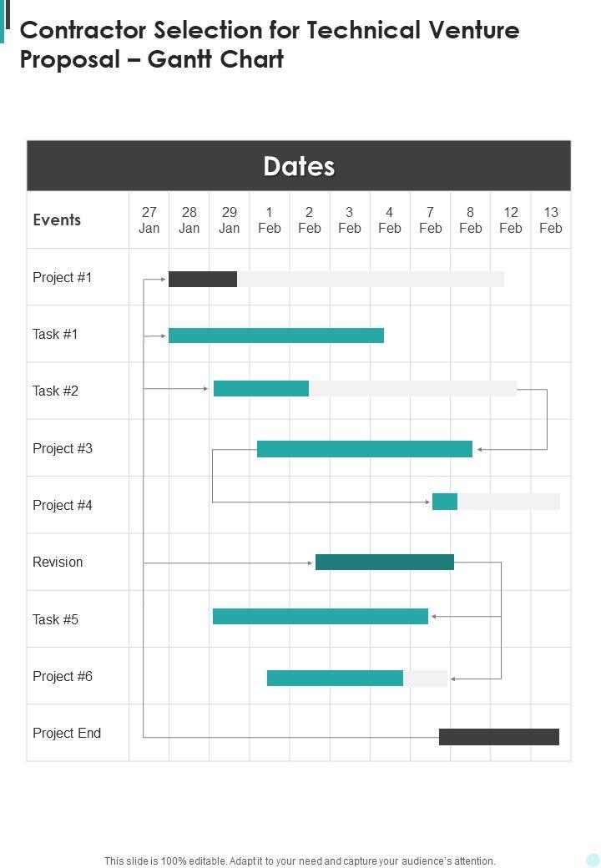Image resolution: width=601 pixels, height=868 pixels.
Task: Select the dark Project End bar
Action: 499,737
